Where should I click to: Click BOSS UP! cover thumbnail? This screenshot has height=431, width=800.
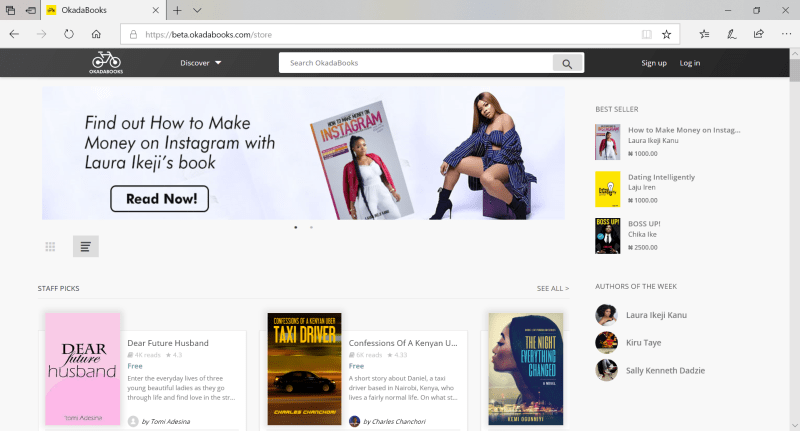608,236
